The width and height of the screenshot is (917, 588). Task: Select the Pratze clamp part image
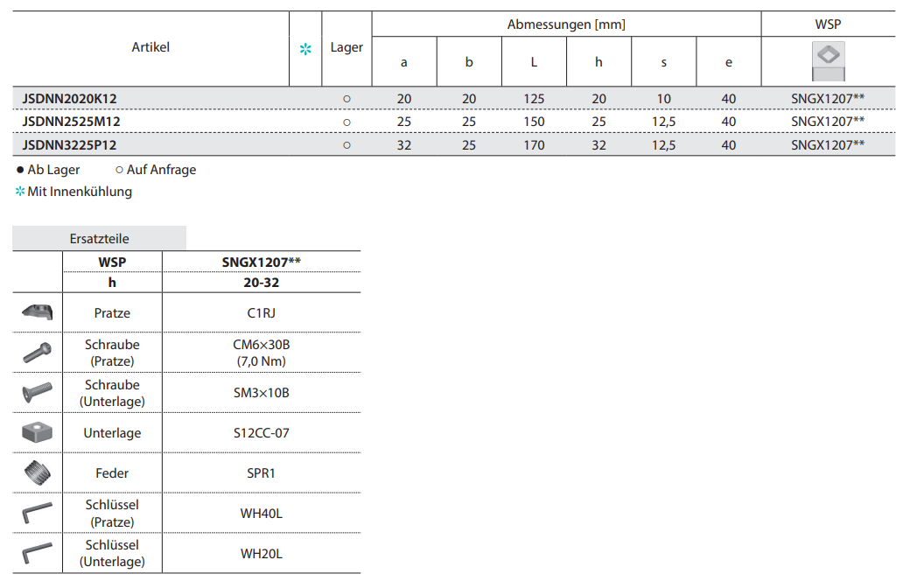38,311
